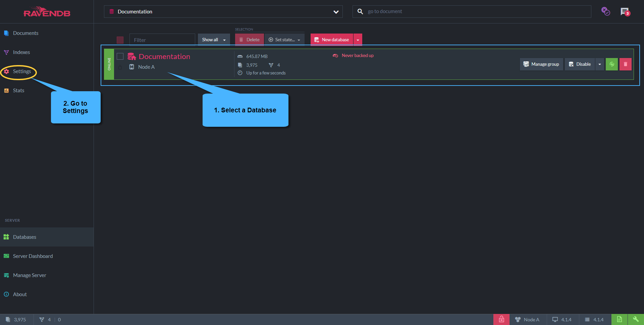Screen dimensions: 644x325
Task: Click the client version 4.1.4 with monitor icon
Action: tap(562, 320)
